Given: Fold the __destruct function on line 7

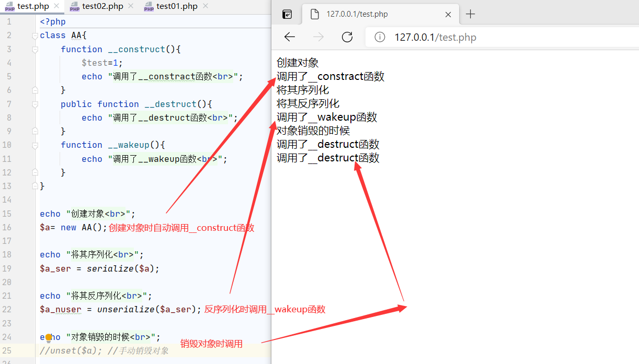Looking at the screenshot, I should click(35, 104).
